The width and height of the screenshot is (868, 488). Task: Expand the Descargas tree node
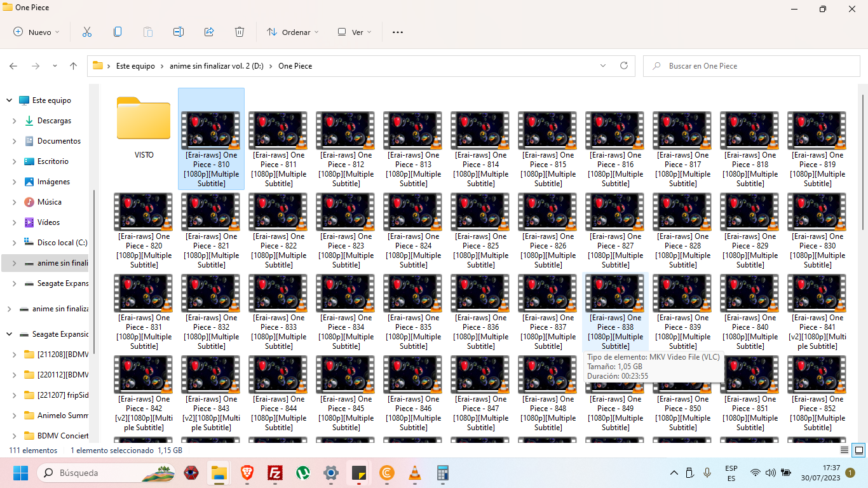coord(15,121)
